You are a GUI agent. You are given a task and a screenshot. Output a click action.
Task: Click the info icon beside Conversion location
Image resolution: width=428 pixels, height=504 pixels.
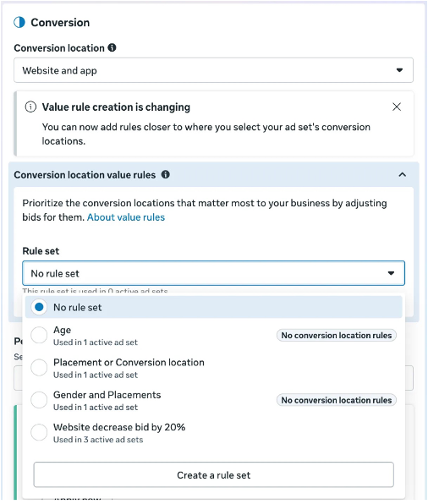pos(112,47)
